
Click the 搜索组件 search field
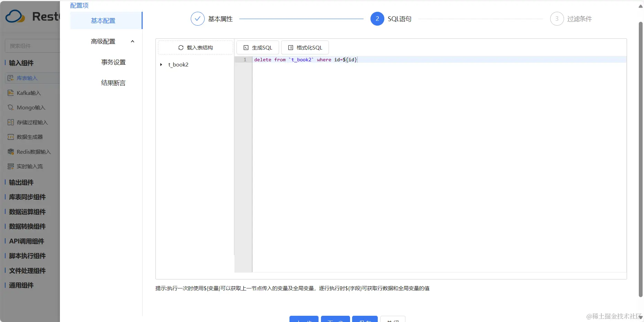click(x=32, y=46)
